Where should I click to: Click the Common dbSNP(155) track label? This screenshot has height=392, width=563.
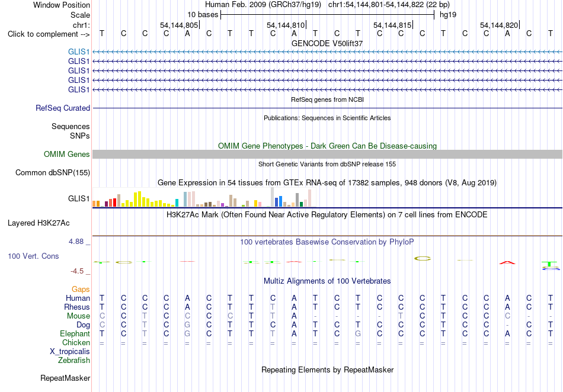(53, 172)
